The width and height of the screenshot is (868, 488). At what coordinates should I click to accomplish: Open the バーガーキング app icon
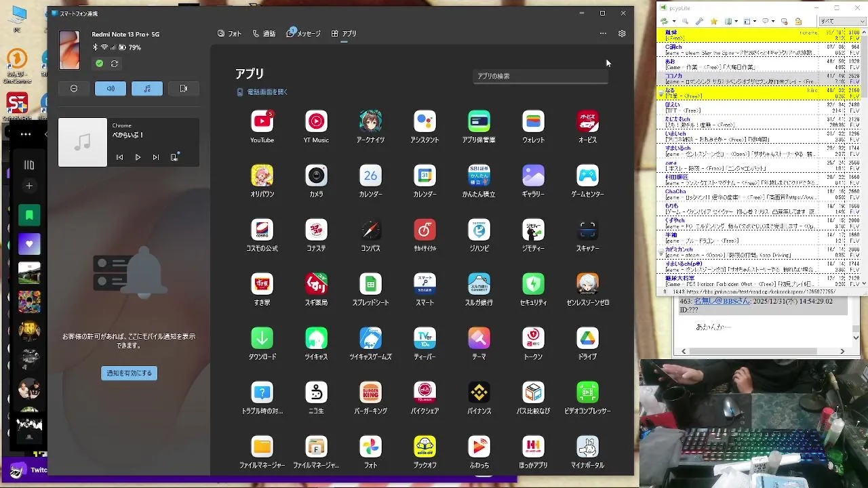click(x=370, y=392)
